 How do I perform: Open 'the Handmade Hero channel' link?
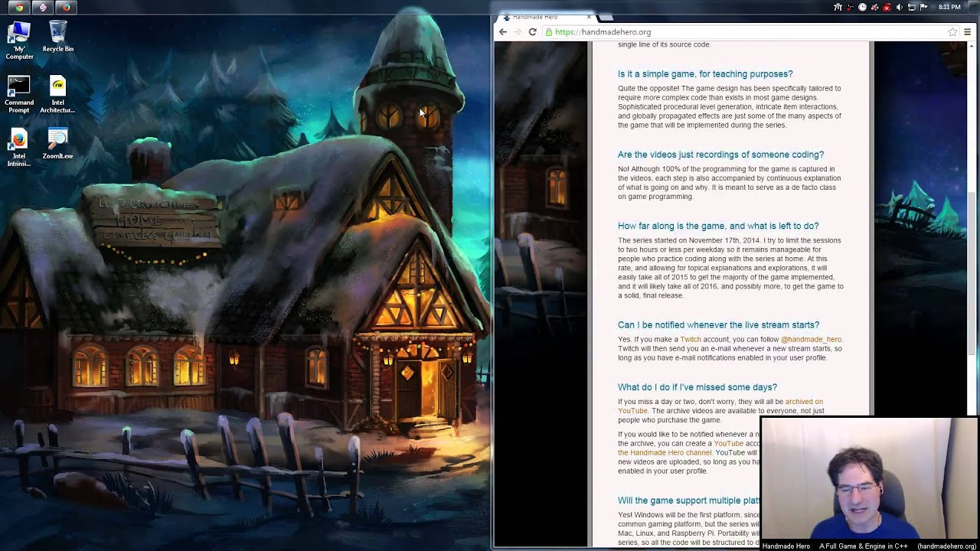665,453
